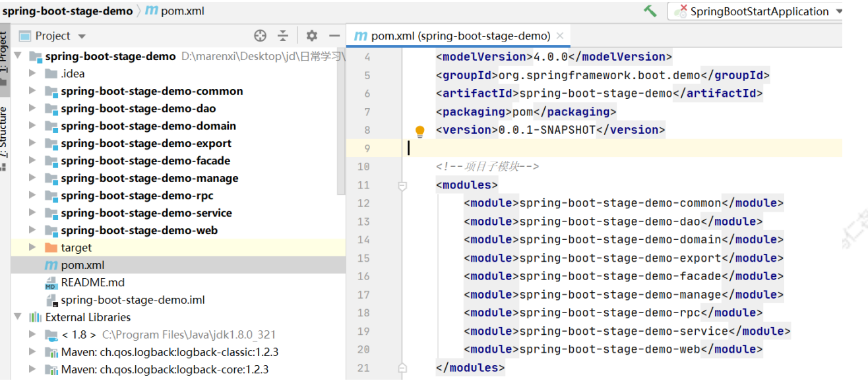Close the pom.xml editor tab
868x383 pixels.
click(560, 36)
